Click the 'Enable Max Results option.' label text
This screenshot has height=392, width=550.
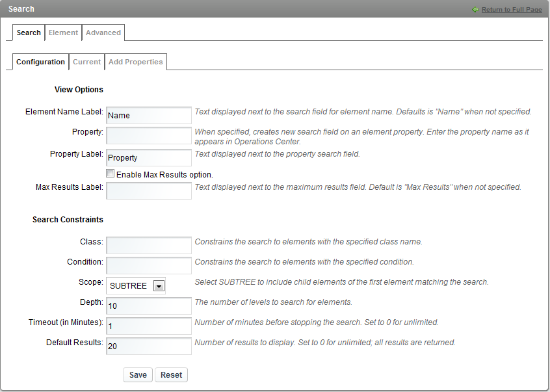[x=164, y=175]
